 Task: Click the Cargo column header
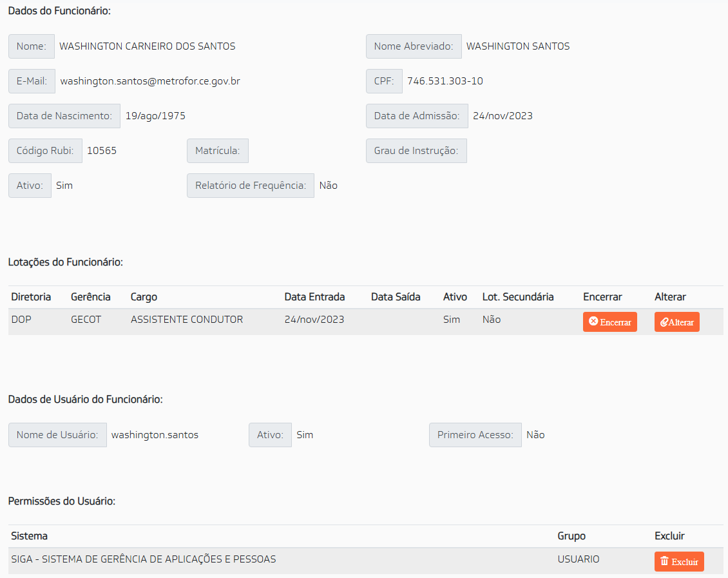[x=144, y=297]
